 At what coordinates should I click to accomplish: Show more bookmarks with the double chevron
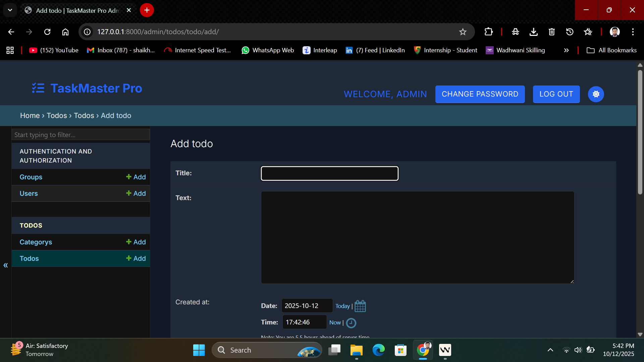pyautogui.click(x=567, y=50)
